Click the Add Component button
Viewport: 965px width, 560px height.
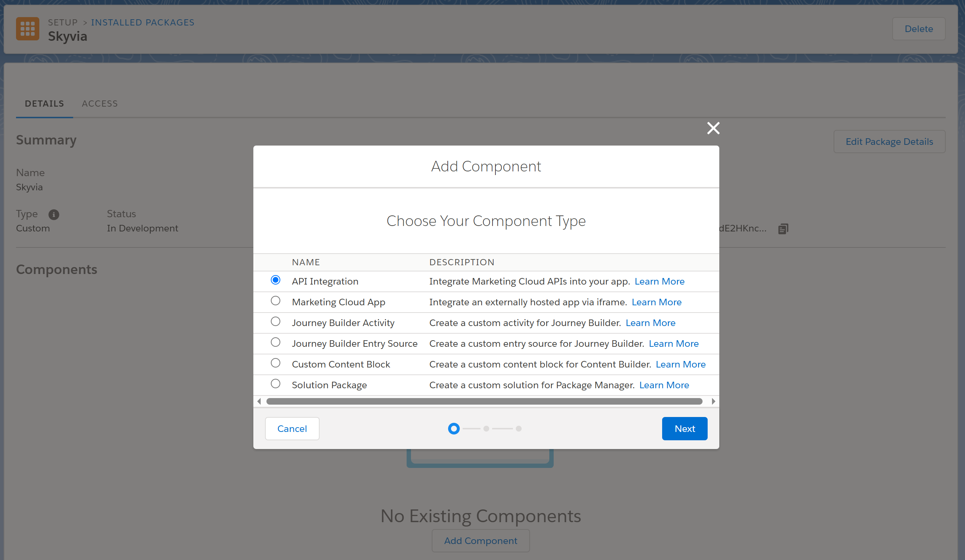click(480, 541)
